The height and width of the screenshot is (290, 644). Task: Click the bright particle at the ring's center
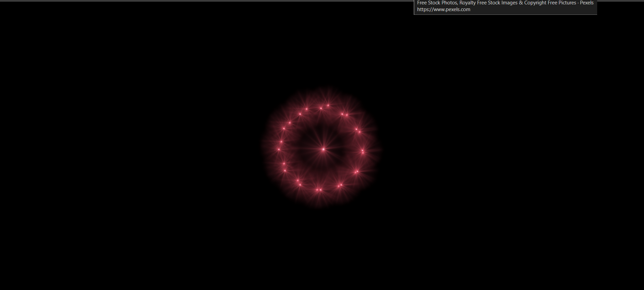point(323,149)
